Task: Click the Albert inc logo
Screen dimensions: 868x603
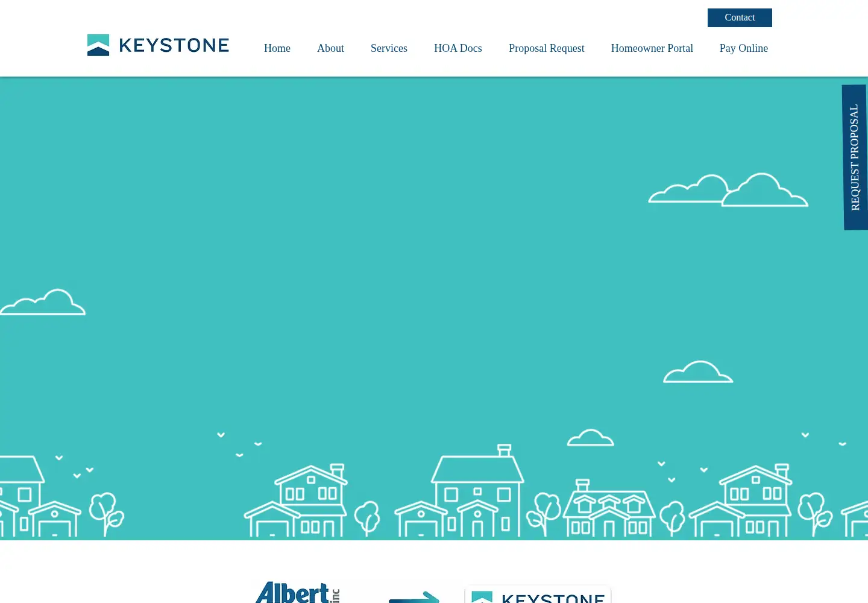Action: 298,593
